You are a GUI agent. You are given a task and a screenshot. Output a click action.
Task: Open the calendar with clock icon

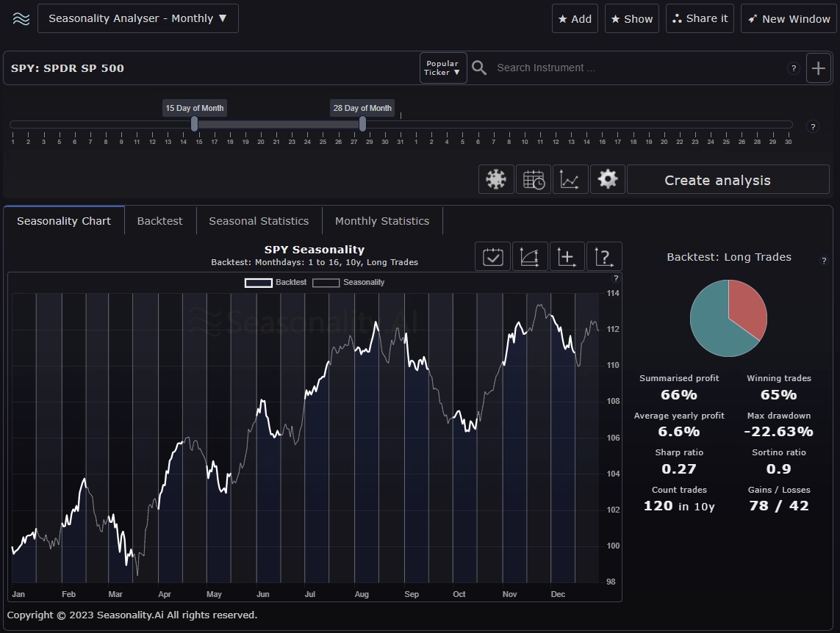tap(534, 178)
